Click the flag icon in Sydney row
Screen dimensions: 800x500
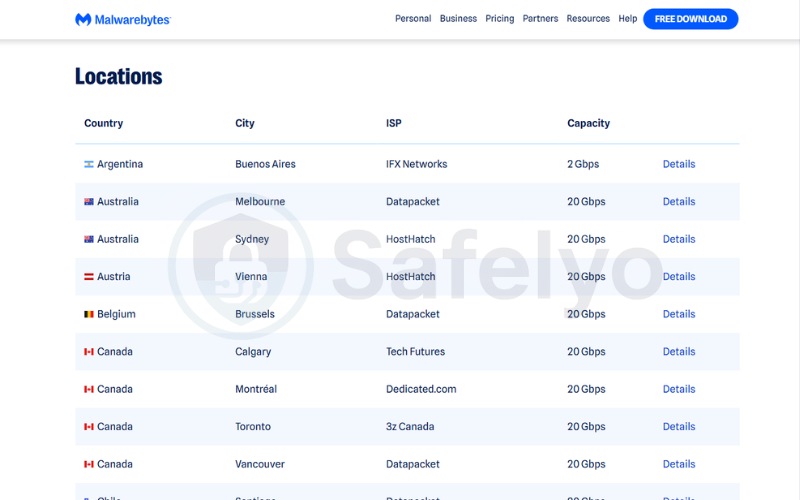(89, 239)
